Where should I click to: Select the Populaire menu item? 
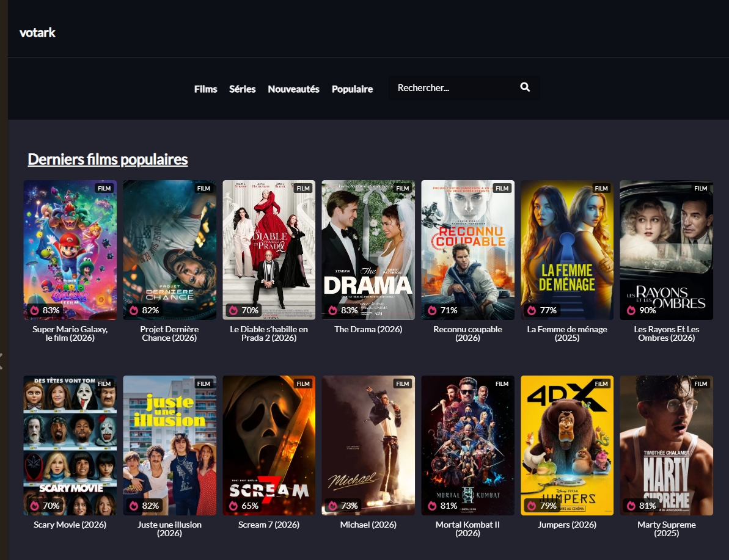tap(352, 89)
